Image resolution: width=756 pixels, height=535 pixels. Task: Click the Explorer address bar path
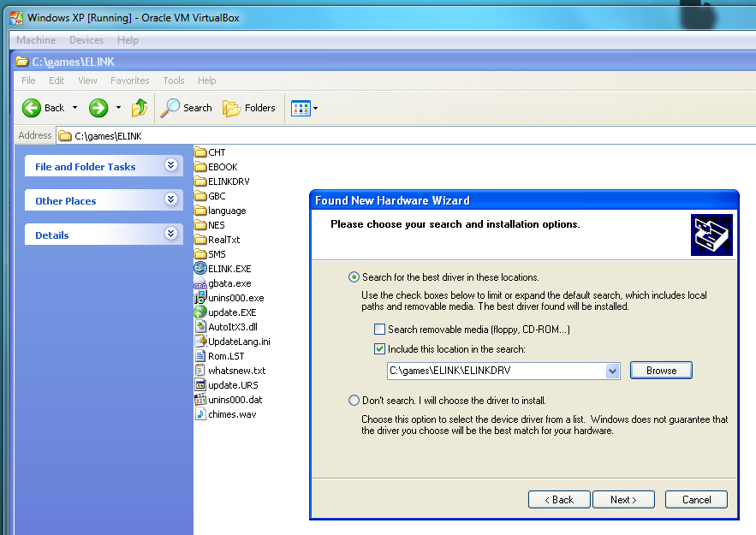pyautogui.click(x=108, y=136)
